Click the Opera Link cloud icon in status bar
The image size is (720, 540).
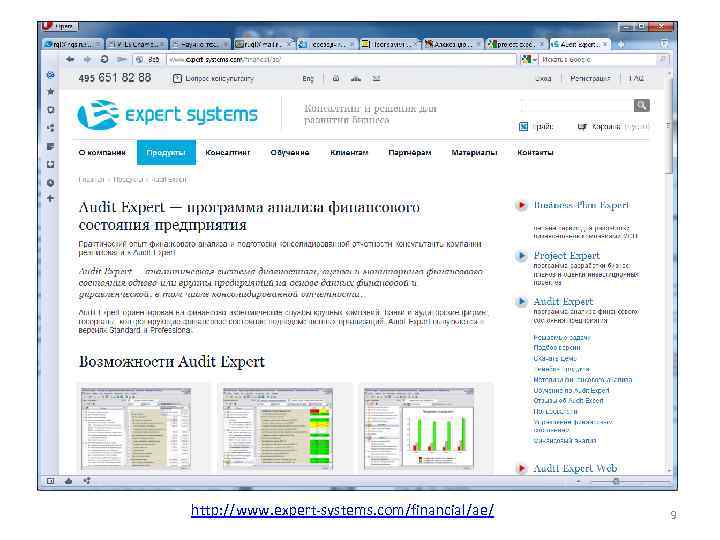coord(68,481)
